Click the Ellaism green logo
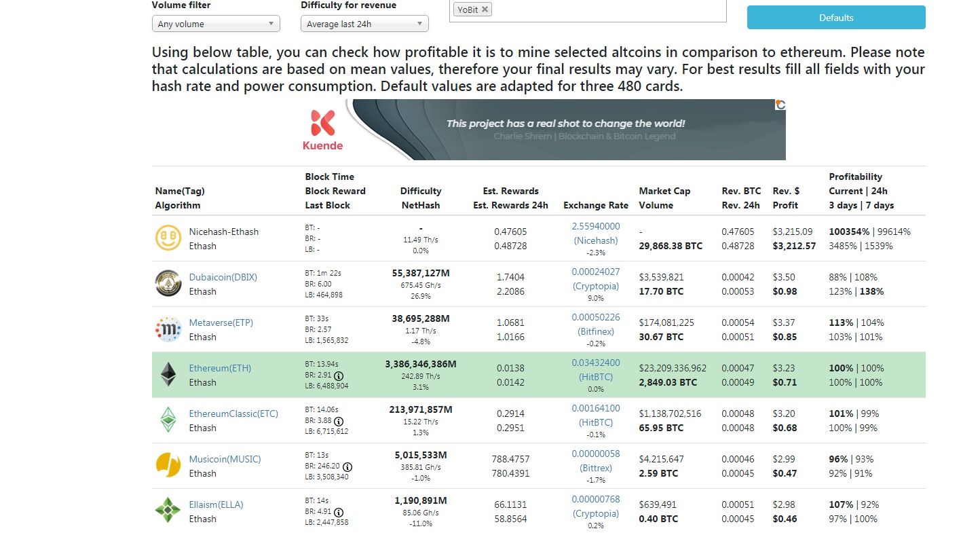 point(168,511)
